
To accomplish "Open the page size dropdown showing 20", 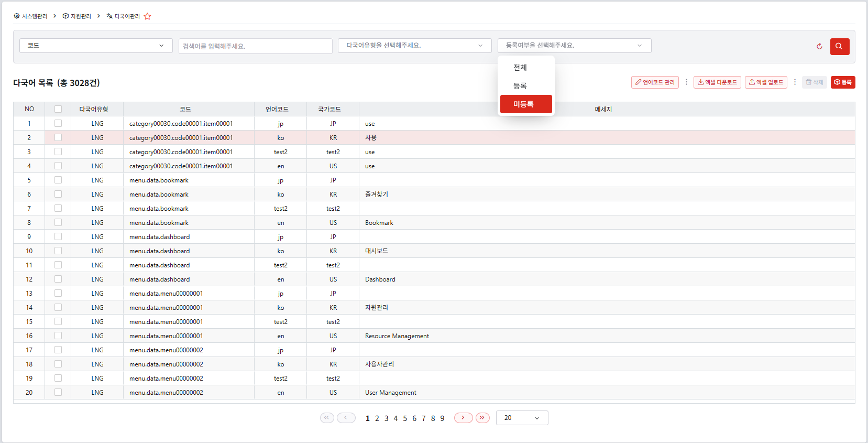I will click(x=522, y=418).
